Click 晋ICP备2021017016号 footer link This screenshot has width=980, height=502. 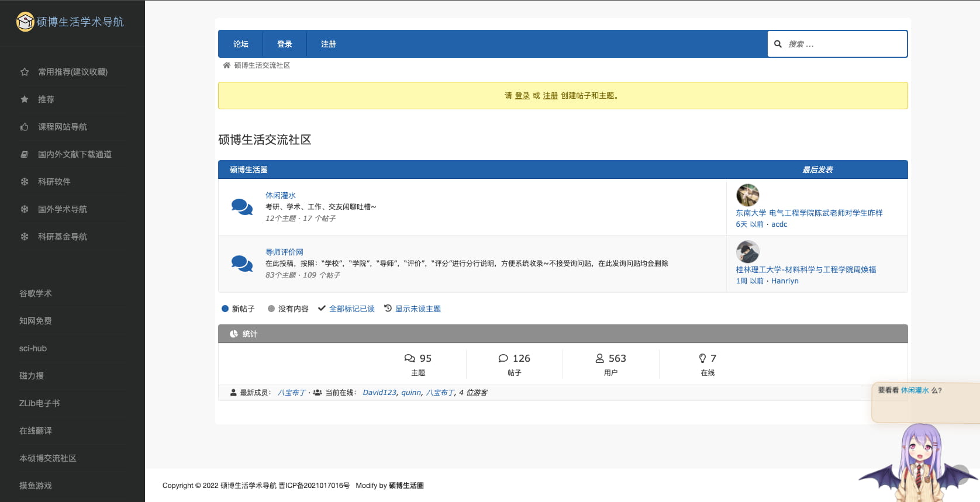coord(314,486)
